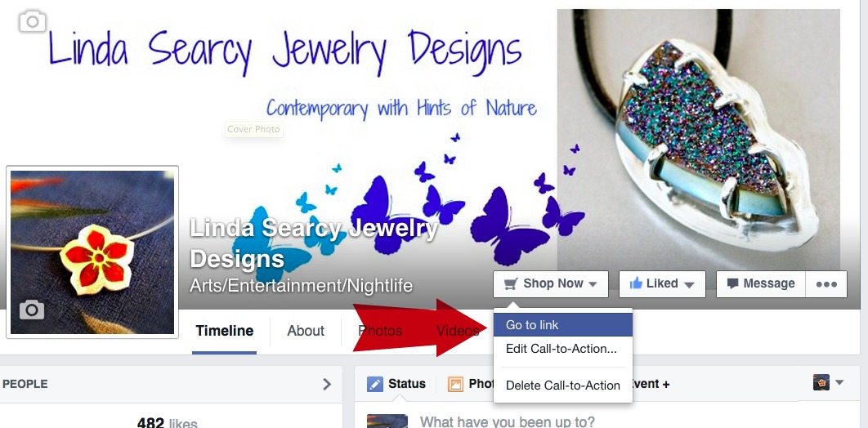Select Go to link menu item
This screenshot has width=868, height=428.
coord(563,324)
